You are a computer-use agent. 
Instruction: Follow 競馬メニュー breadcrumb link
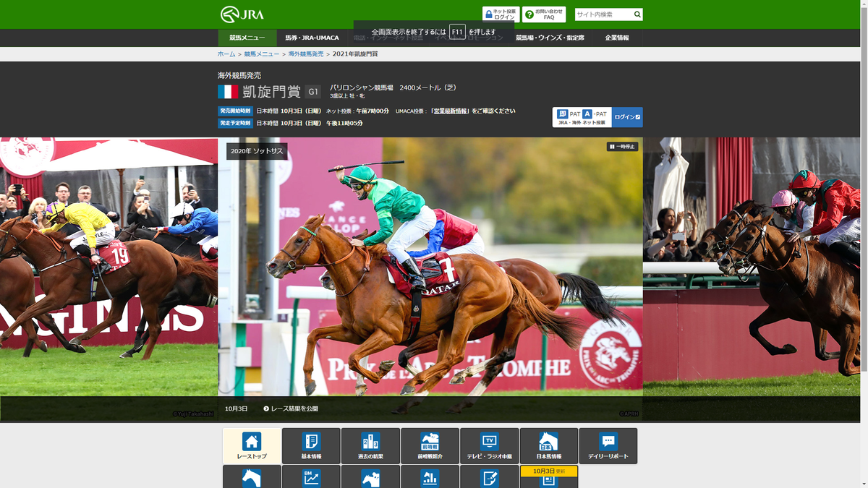point(261,54)
